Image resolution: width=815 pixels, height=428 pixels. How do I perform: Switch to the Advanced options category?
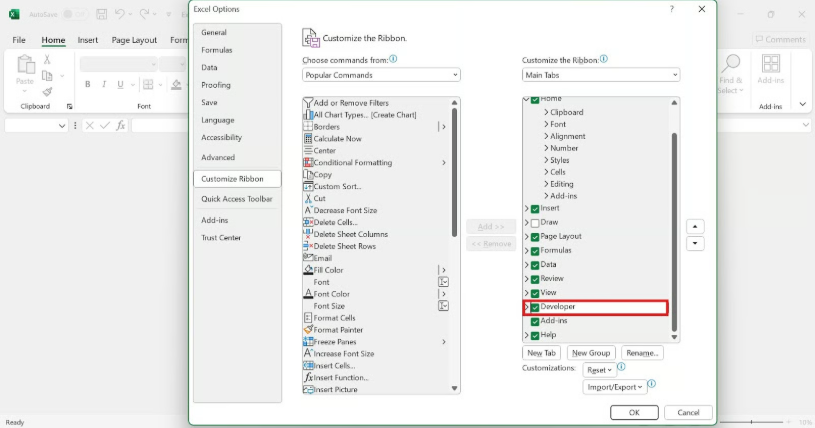click(x=218, y=157)
